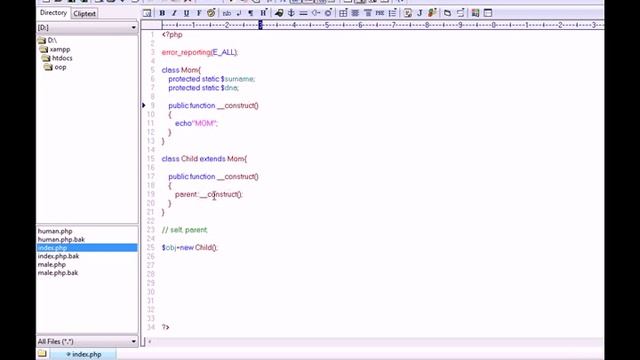Insert horizontal line icon
The image size is (640, 360).
pyautogui.click(x=303, y=13)
